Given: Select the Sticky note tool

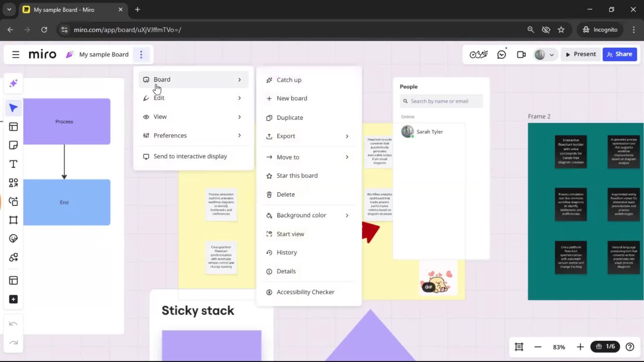Looking at the screenshot, I should [x=13, y=145].
